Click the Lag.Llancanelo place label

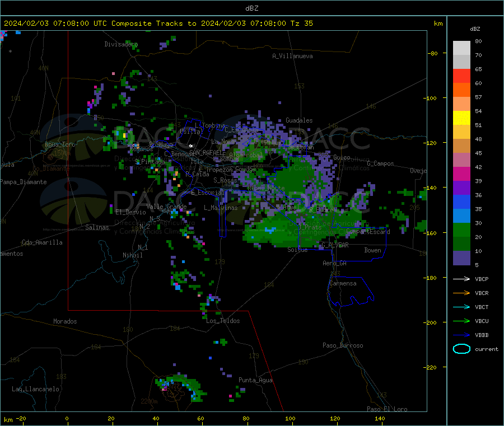click(35, 389)
